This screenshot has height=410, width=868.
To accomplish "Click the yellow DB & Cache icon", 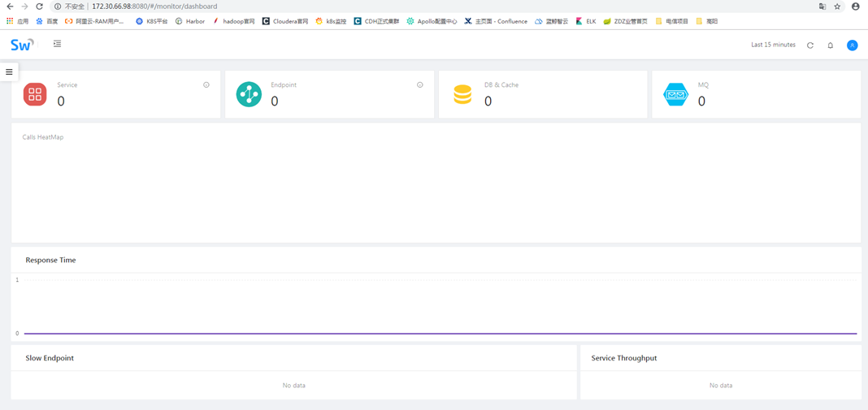I will point(462,94).
